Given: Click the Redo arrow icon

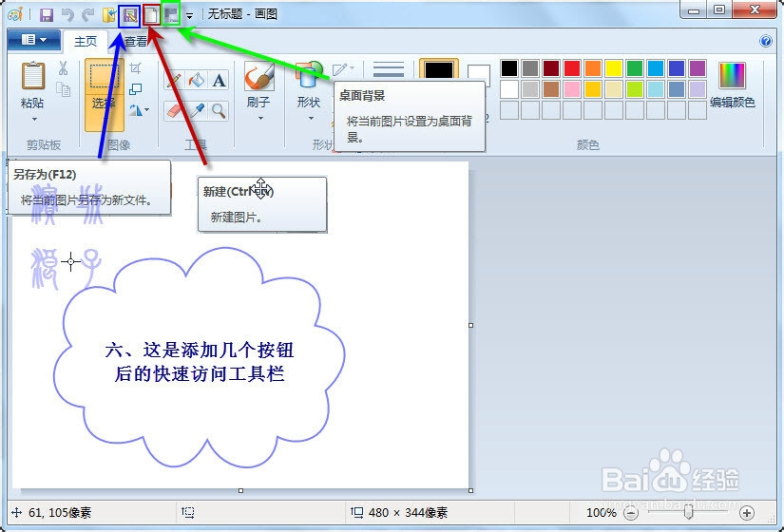Looking at the screenshot, I should point(88,15).
